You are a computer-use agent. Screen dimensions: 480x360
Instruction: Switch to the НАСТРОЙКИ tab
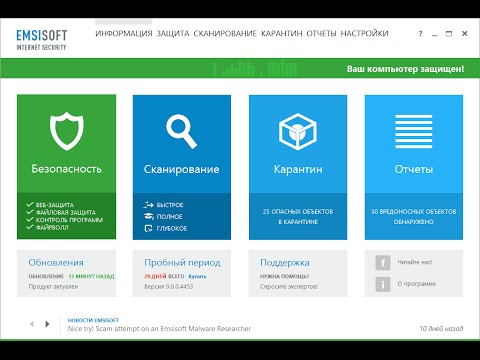point(364,34)
